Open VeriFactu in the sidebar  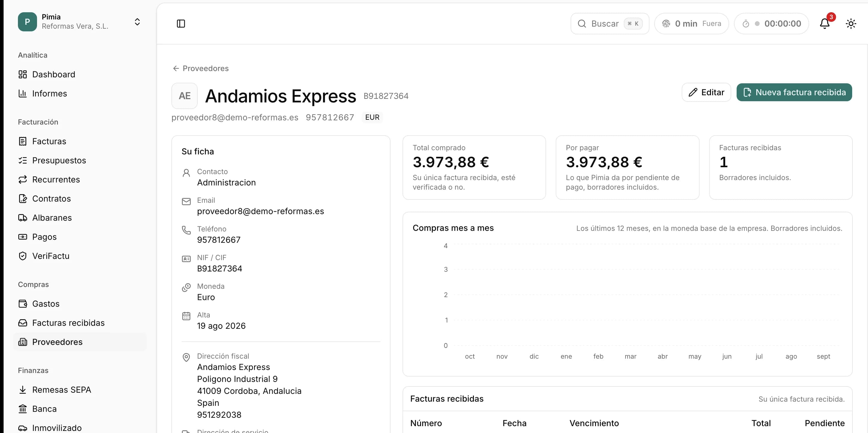[80, 256]
